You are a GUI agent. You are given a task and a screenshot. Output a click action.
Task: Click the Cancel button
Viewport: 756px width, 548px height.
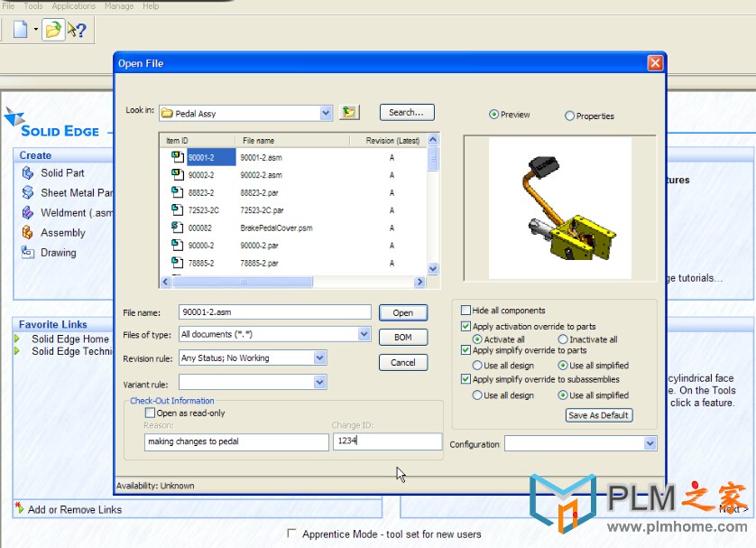(x=403, y=362)
